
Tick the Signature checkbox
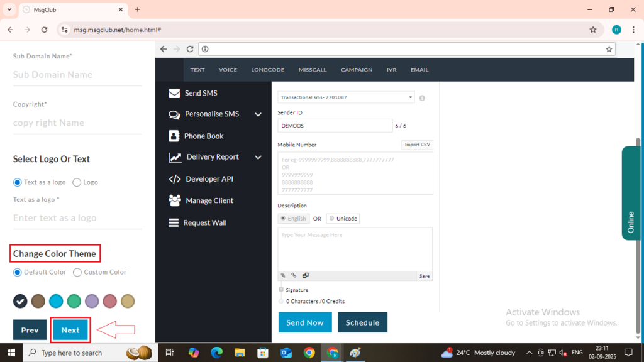click(x=281, y=289)
